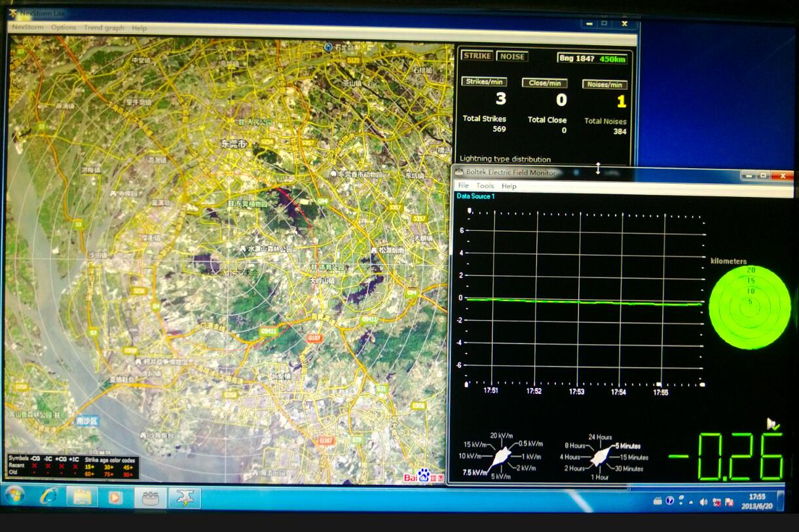Open the Windows Start menu
The height and width of the screenshot is (532, 799).
(14, 496)
